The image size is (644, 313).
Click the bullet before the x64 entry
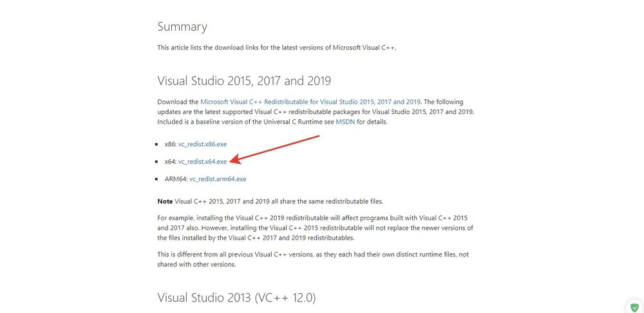[x=159, y=162]
